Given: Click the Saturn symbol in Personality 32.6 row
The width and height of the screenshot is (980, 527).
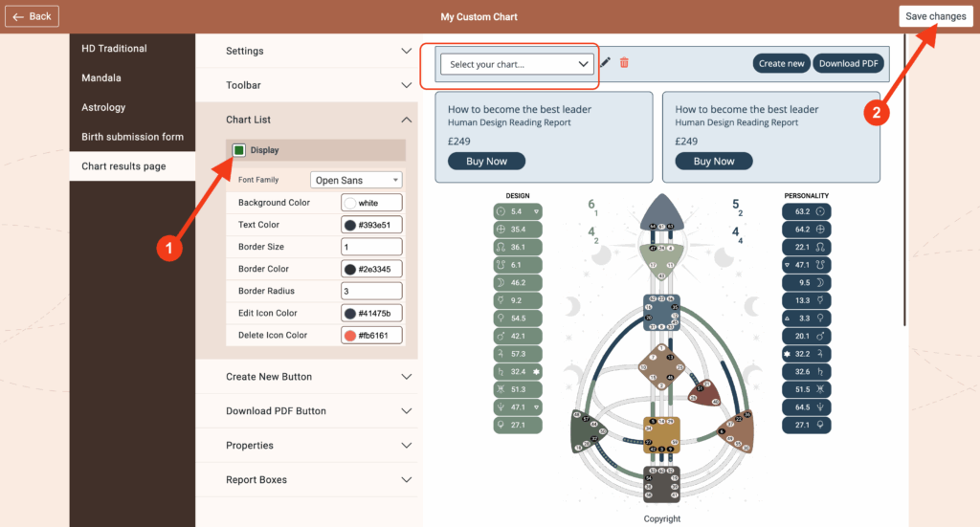Looking at the screenshot, I should pyautogui.click(x=818, y=371).
